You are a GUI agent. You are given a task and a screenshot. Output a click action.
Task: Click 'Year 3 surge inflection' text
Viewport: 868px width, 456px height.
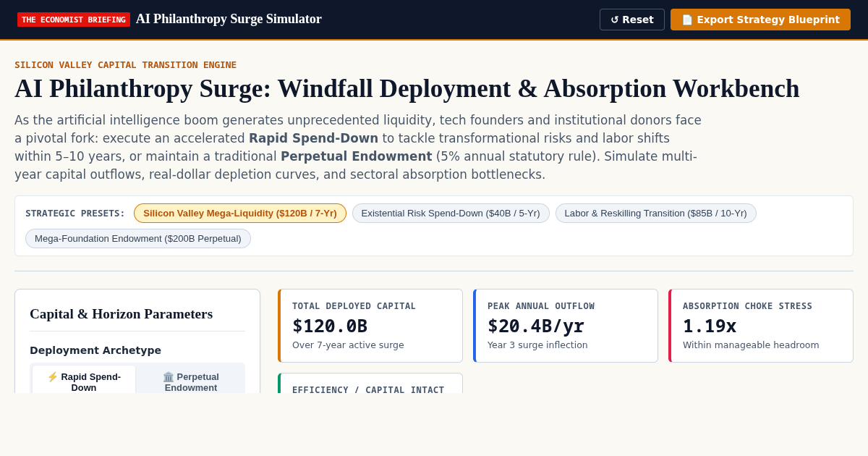point(537,345)
